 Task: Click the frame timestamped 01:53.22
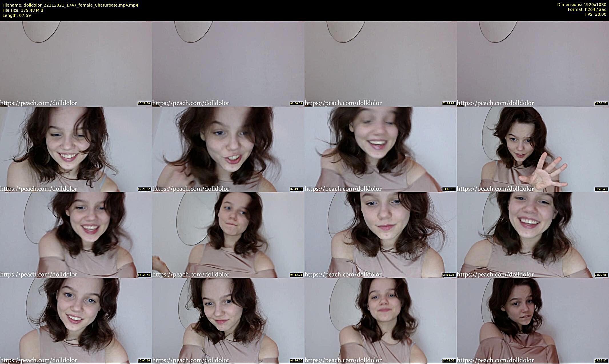point(533,63)
